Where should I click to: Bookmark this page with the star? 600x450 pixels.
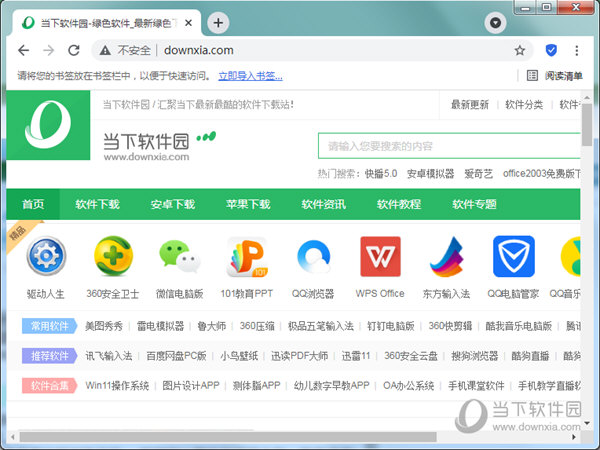tap(519, 50)
